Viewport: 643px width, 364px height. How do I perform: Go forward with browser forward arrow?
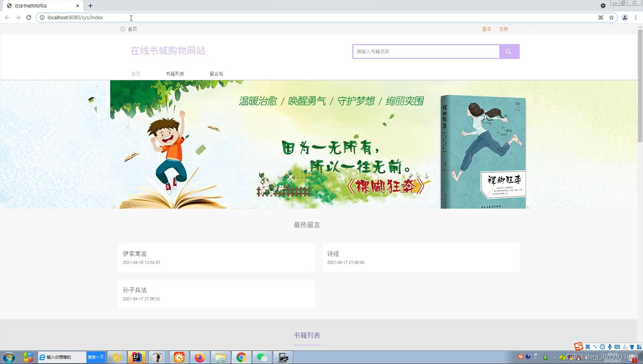[18, 17]
